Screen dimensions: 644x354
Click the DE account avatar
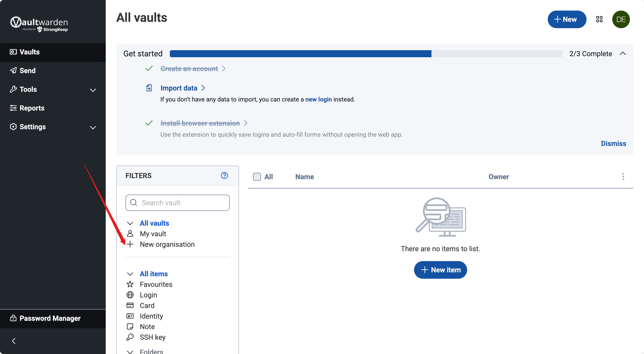coord(621,19)
